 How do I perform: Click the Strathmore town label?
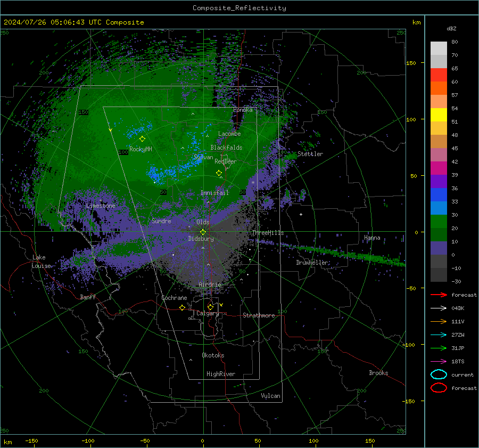click(x=259, y=315)
